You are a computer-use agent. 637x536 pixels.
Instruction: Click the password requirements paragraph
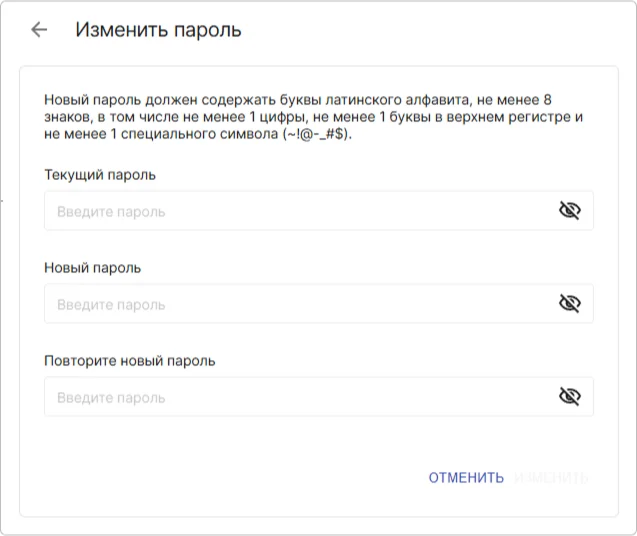[300, 117]
